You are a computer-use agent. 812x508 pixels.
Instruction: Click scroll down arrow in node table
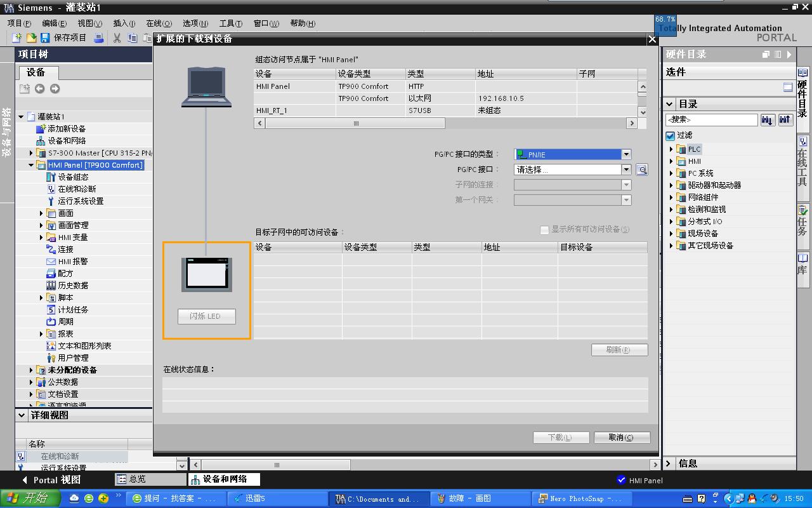tap(642, 112)
